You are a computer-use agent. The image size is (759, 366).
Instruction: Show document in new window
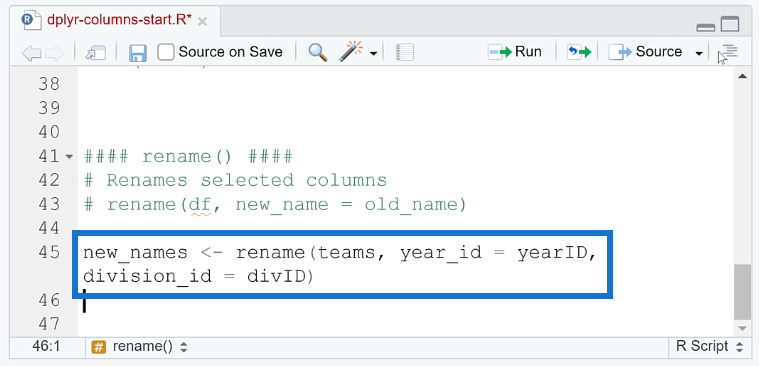pyautogui.click(x=95, y=53)
